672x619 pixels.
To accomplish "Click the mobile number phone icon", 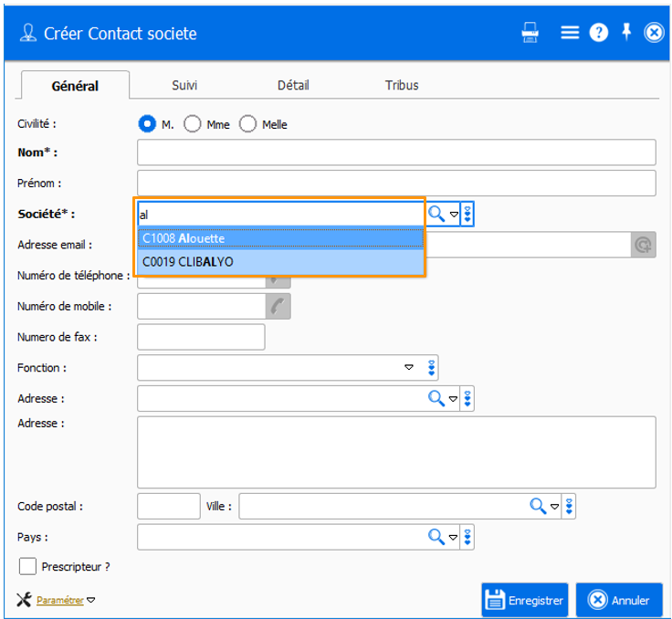I will (278, 306).
